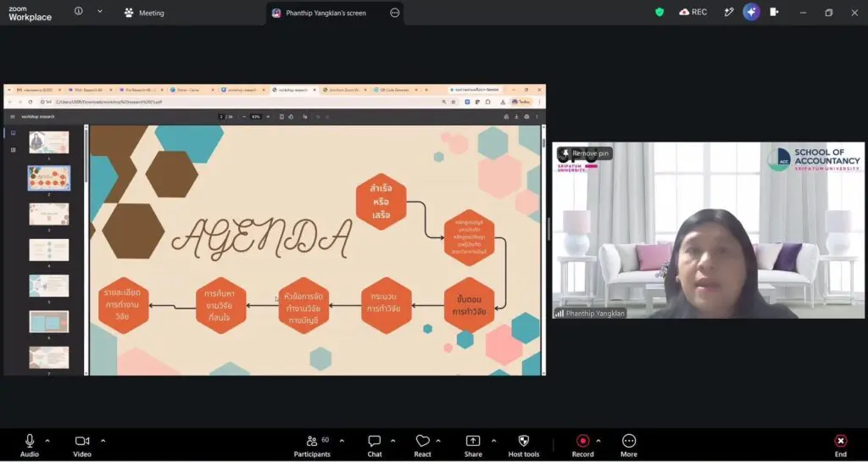Select slide 6 thumbnail in shared PDF
The image size is (868, 462).
pos(48,321)
